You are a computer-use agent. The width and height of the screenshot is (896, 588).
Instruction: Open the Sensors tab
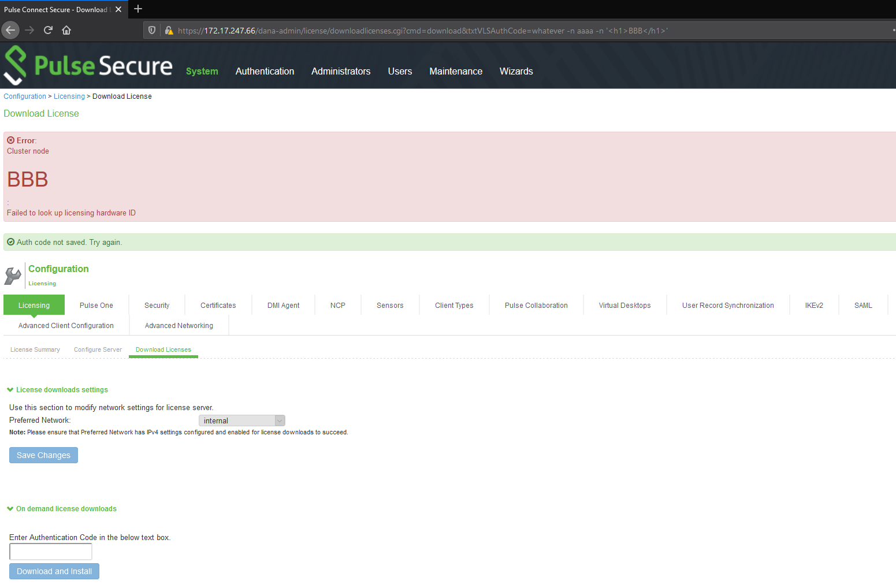390,305
